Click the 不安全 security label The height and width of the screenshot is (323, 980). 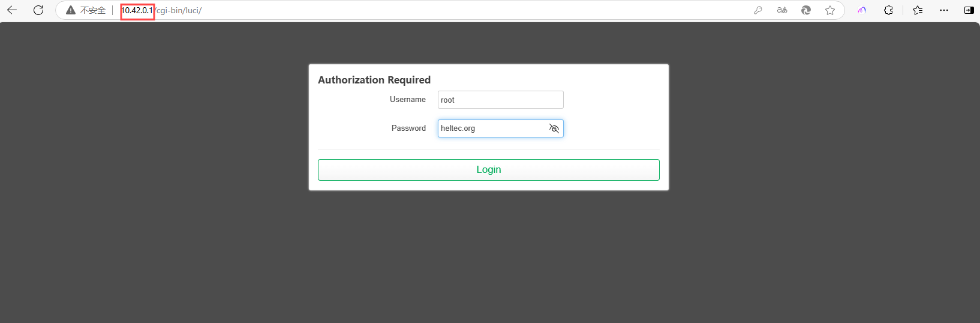(x=93, y=10)
